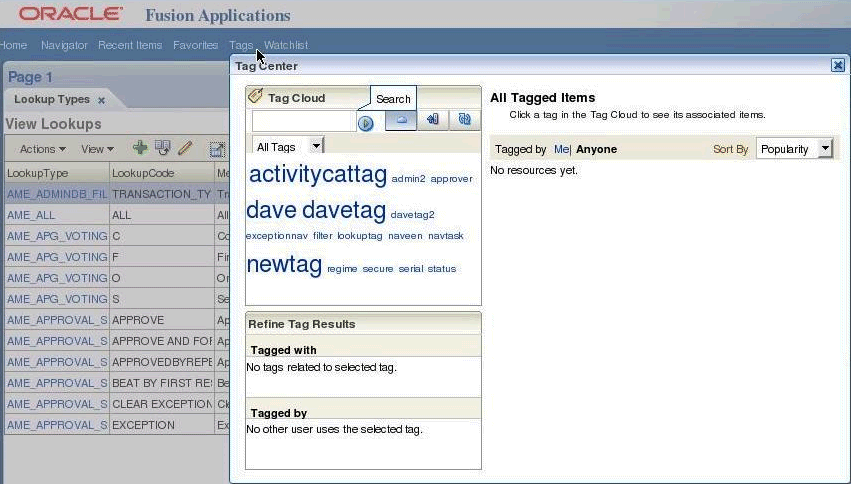Click the navtask tag
This screenshot has height=484, width=851.
pos(446,235)
